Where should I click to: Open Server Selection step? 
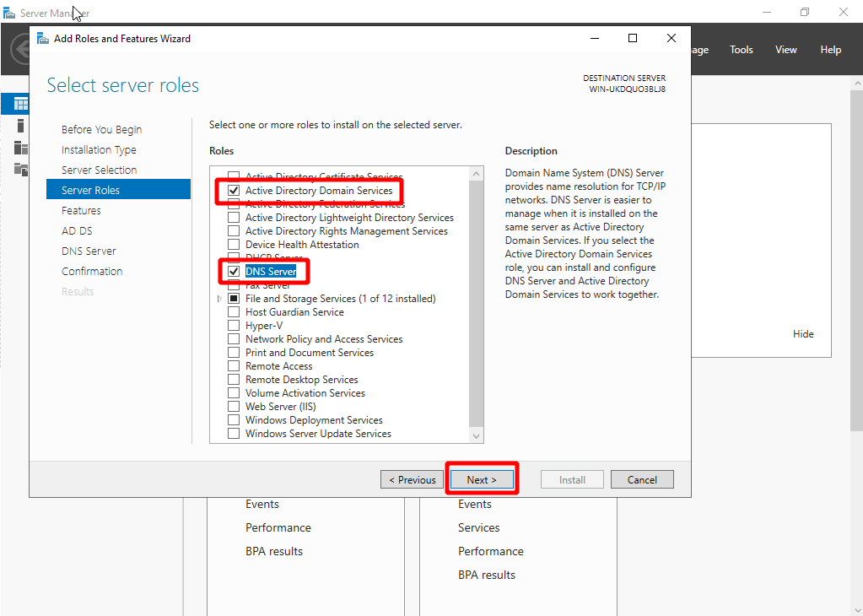pyautogui.click(x=99, y=170)
